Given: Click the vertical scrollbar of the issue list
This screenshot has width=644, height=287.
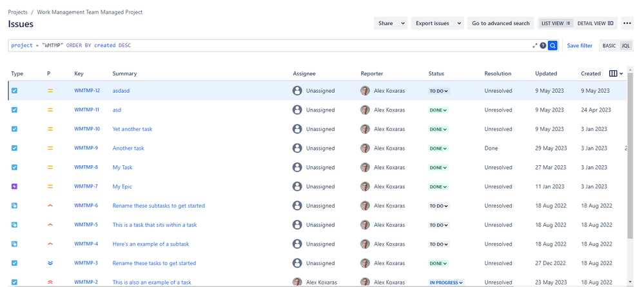Looking at the screenshot, I should (x=630, y=156).
